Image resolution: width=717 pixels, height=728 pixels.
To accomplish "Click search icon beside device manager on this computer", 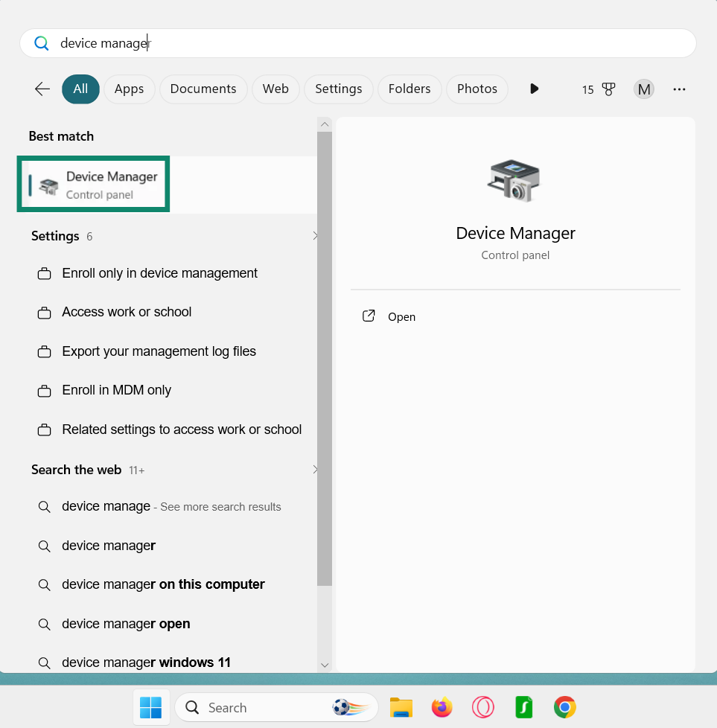I will (44, 584).
